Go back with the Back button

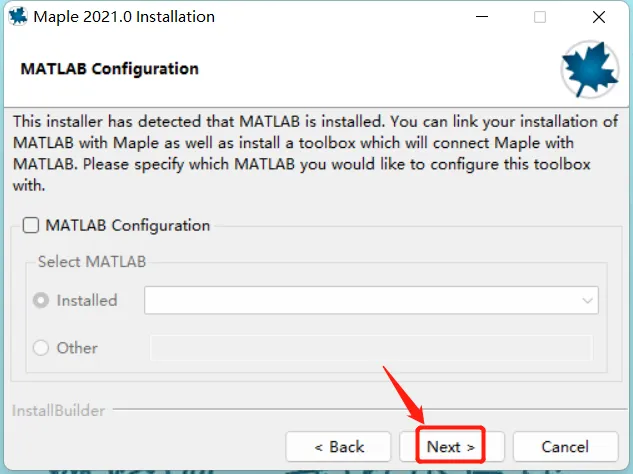tap(338, 447)
